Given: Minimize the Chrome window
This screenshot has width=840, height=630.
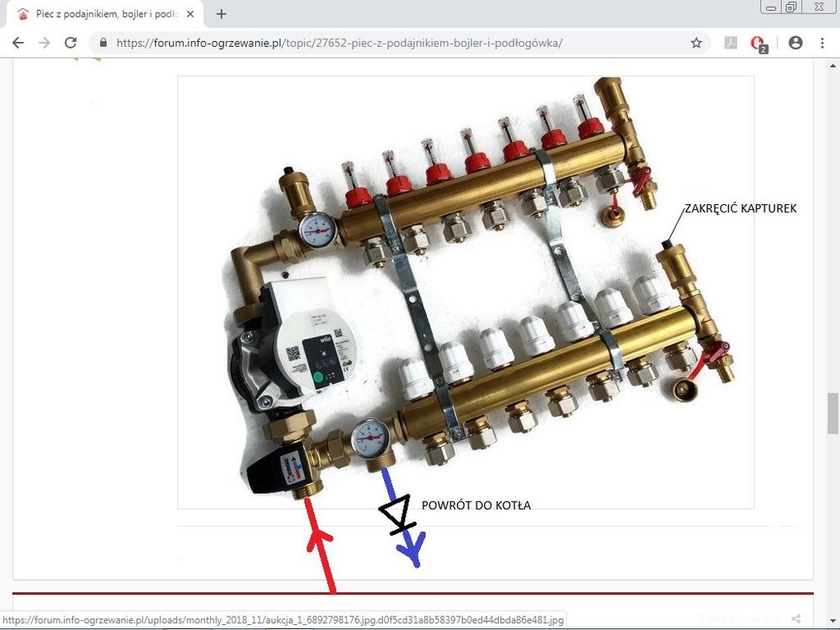Looking at the screenshot, I should pyautogui.click(x=770, y=7).
